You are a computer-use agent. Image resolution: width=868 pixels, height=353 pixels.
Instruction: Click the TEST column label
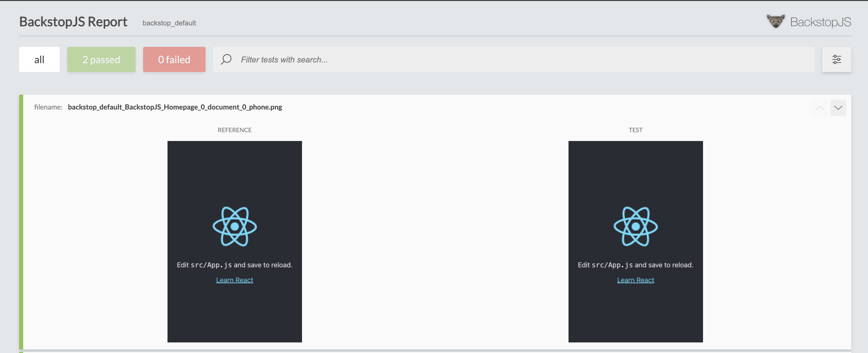pos(636,130)
